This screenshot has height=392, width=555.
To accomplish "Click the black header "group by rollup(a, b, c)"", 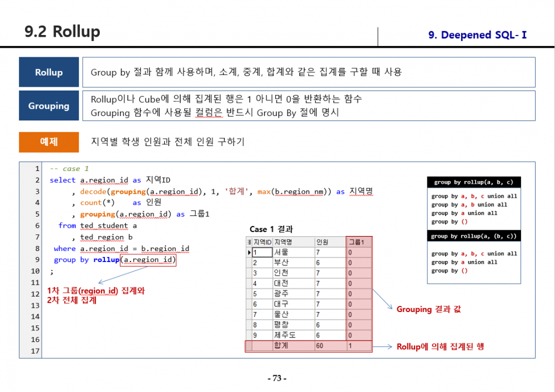I will click(x=474, y=182).
